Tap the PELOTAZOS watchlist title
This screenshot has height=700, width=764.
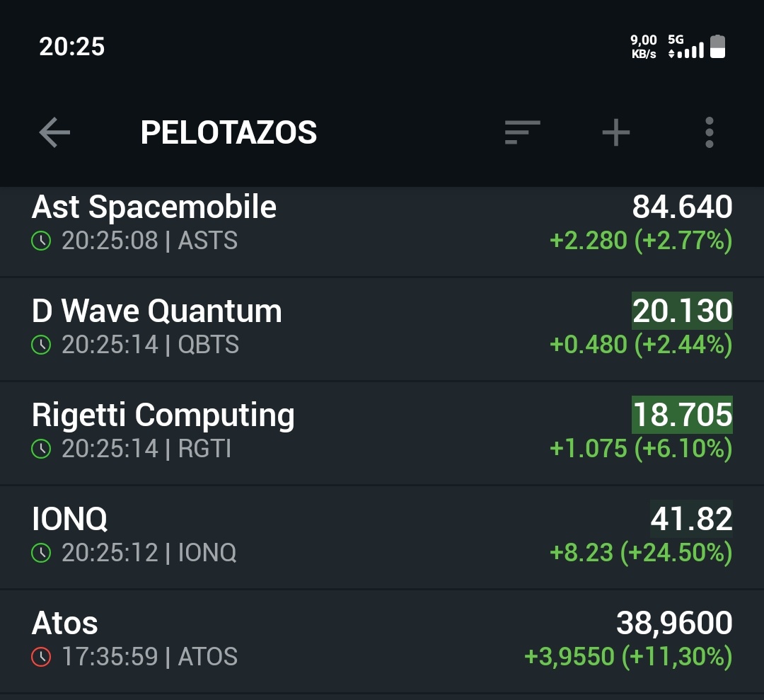click(228, 132)
